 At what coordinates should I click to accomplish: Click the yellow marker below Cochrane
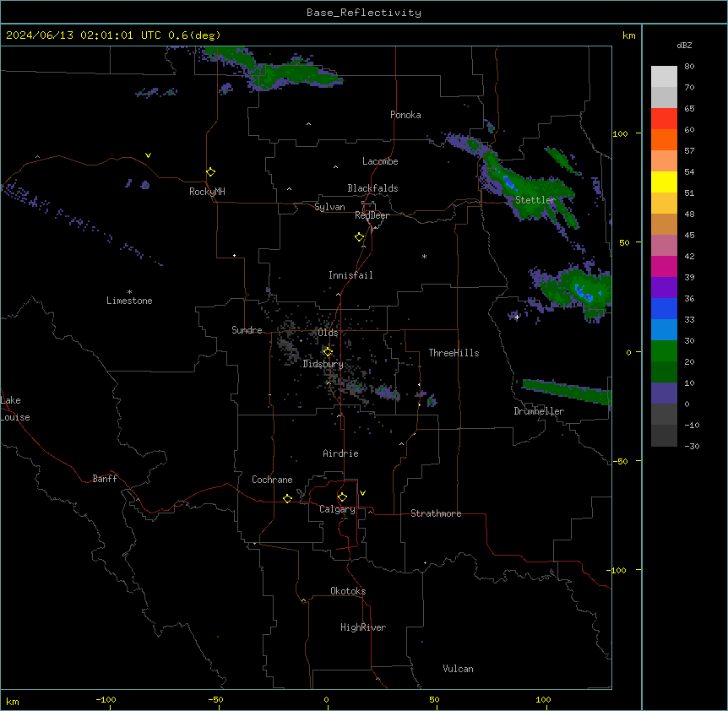287,498
